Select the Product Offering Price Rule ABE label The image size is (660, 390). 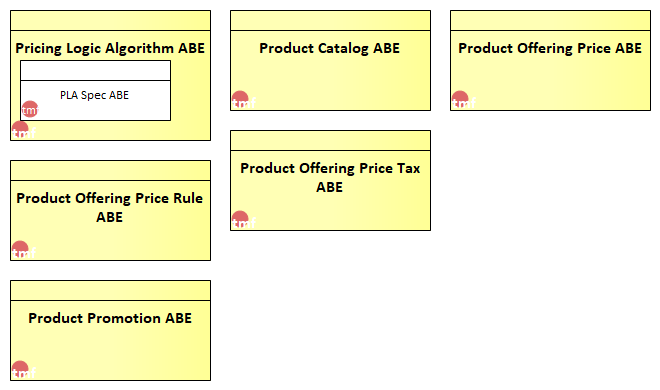pyautogui.click(x=110, y=207)
